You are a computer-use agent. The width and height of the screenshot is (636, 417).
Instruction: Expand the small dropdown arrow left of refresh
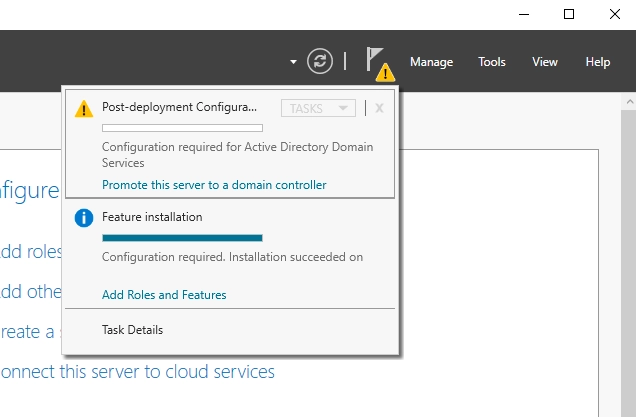point(293,62)
